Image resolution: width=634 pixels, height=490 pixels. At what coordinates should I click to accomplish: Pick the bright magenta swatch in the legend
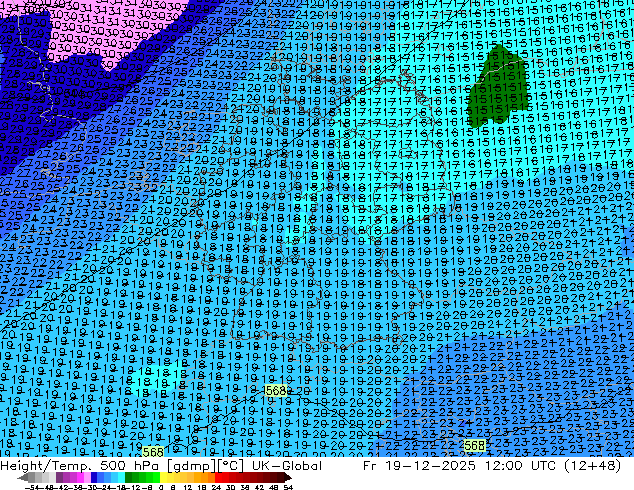point(80,478)
